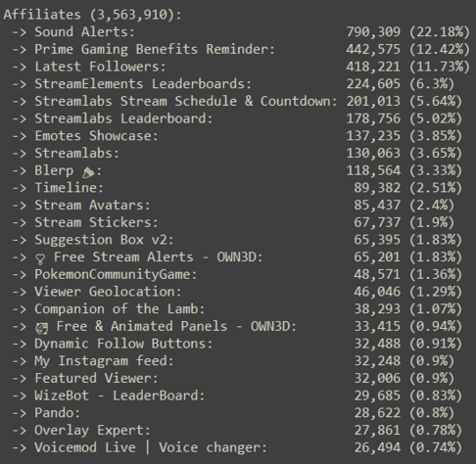Image resolution: width=476 pixels, height=464 pixels.
Task: Click the arrow before Overlay Expert
Action: [x=20, y=430]
